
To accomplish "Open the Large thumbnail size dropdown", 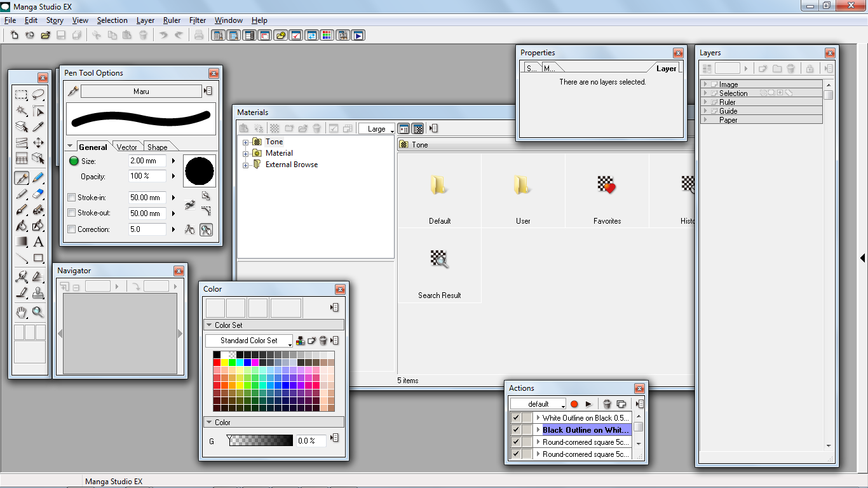I will click(377, 129).
